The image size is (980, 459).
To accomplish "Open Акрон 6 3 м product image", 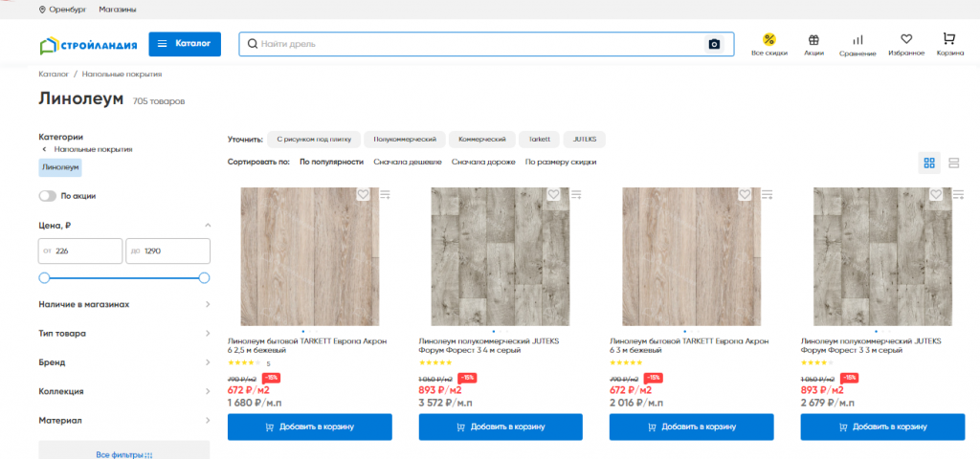I will coord(691,256).
